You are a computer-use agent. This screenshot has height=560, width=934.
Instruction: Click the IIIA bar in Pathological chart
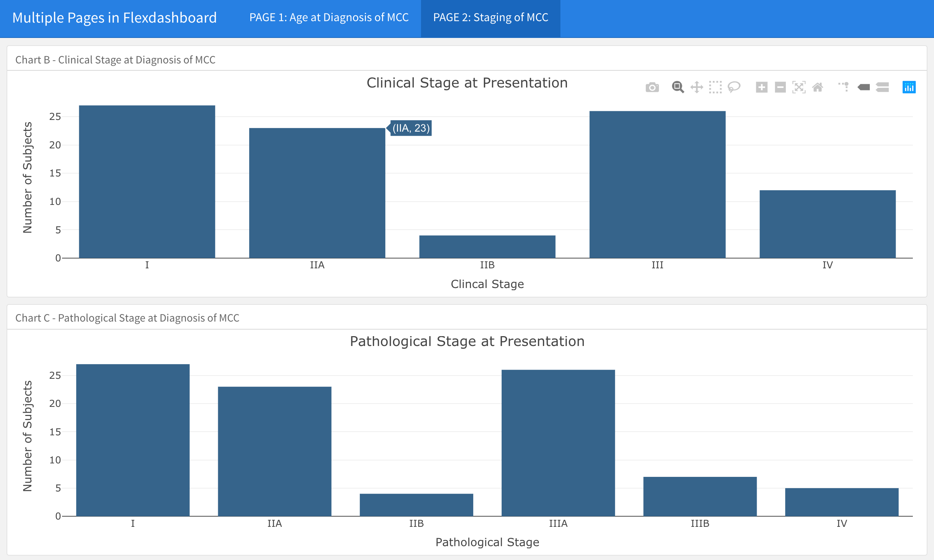558,443
